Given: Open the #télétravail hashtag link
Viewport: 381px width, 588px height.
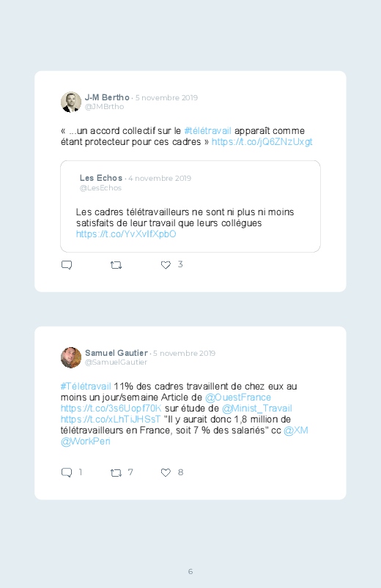Looking at the screenshot, I should click(x=207, y=131).
